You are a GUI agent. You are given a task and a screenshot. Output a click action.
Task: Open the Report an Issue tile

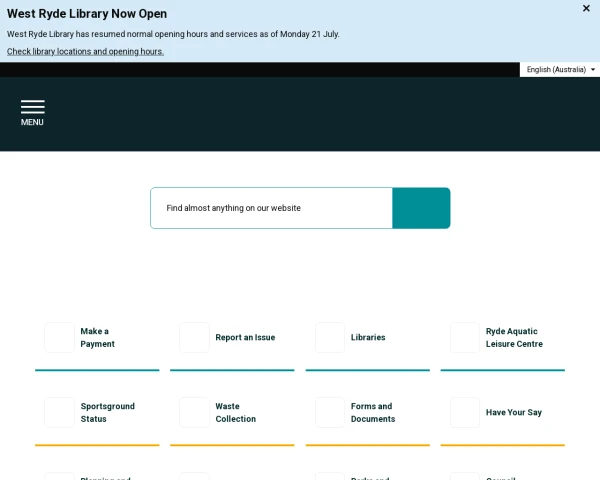point(232,338)
